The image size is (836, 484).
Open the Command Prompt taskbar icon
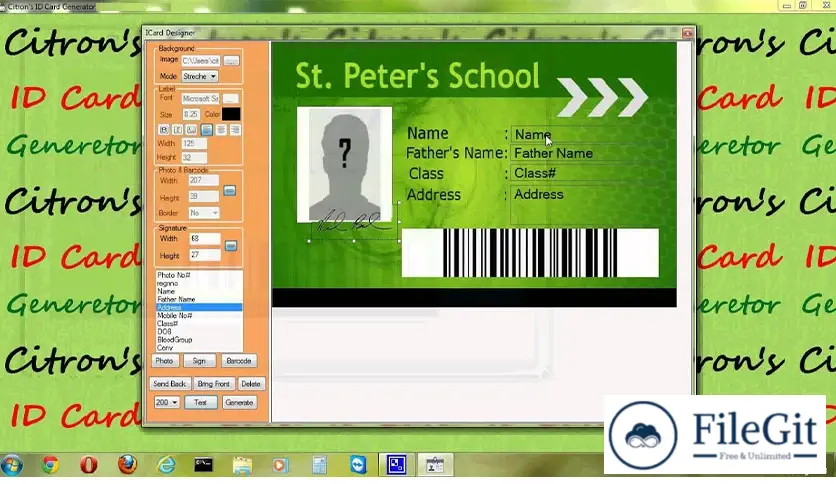pyautogui.click(x=204, y=465)
